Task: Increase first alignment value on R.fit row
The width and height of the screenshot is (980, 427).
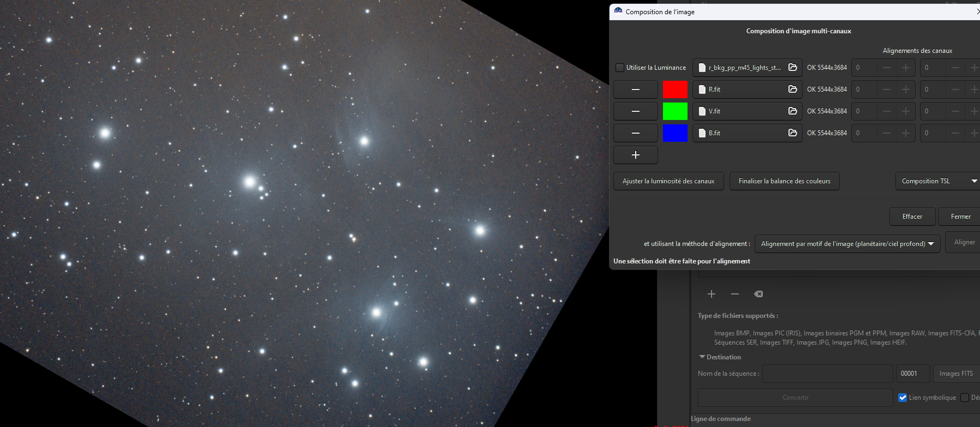Action: (906, 89)
